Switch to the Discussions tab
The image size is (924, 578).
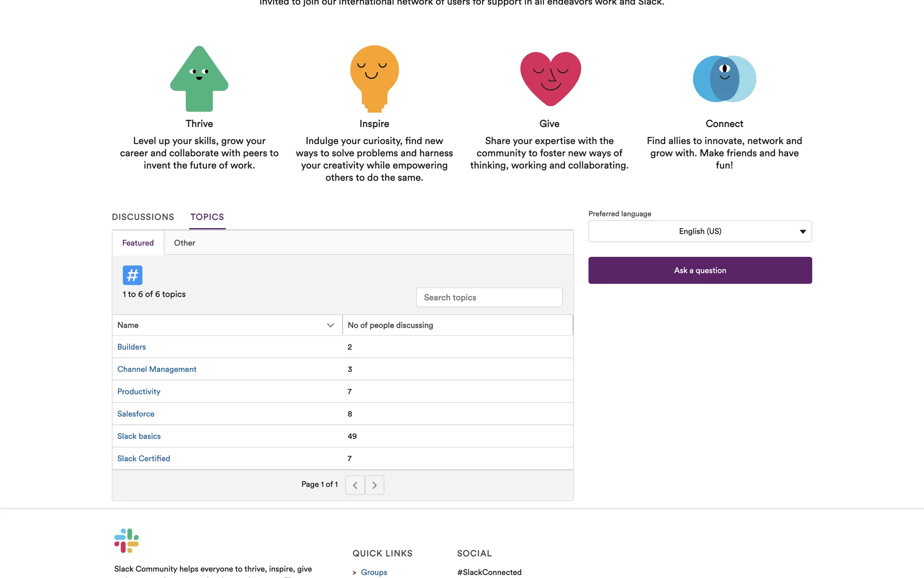click(143, 217)
